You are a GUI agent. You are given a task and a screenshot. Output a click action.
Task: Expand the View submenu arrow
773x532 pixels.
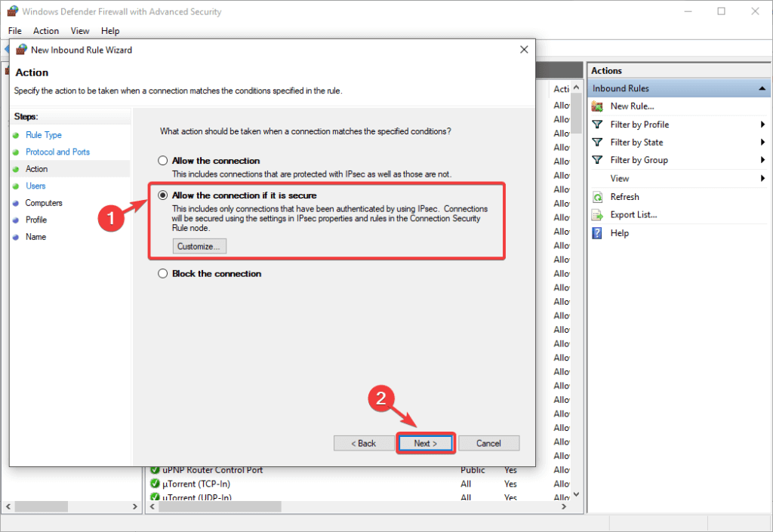(x=762, y=179)
